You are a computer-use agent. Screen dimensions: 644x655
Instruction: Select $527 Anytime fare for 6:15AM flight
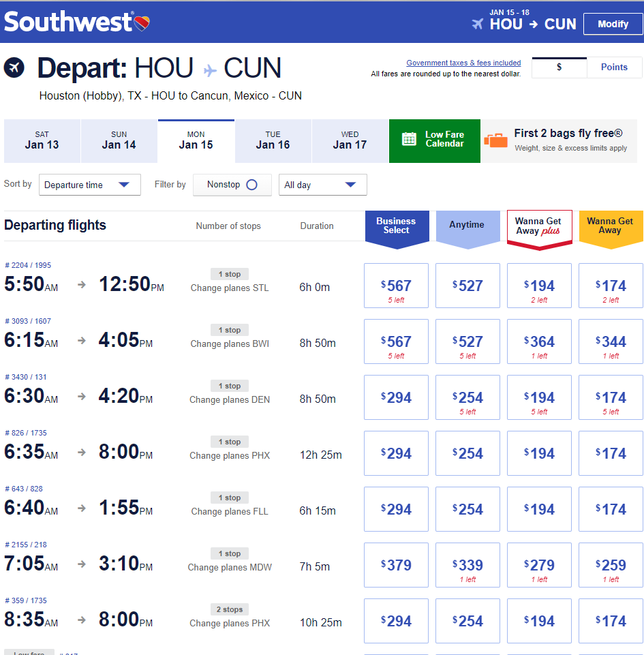point(467,341)
